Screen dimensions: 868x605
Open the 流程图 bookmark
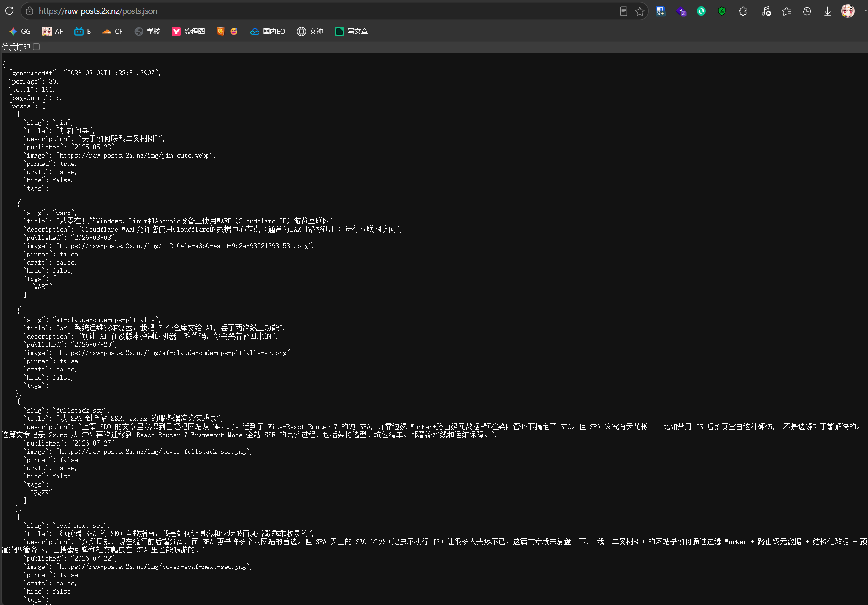188,31
